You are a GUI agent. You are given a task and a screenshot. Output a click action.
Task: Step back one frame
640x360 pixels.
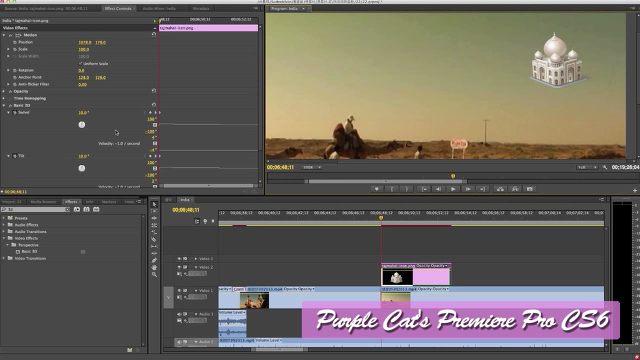[438, 189]
